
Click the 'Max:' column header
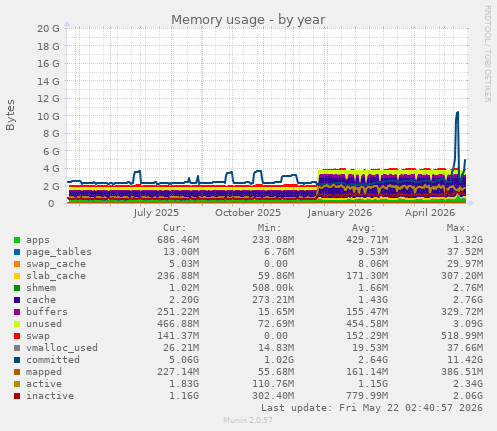[x=458, y=228]
